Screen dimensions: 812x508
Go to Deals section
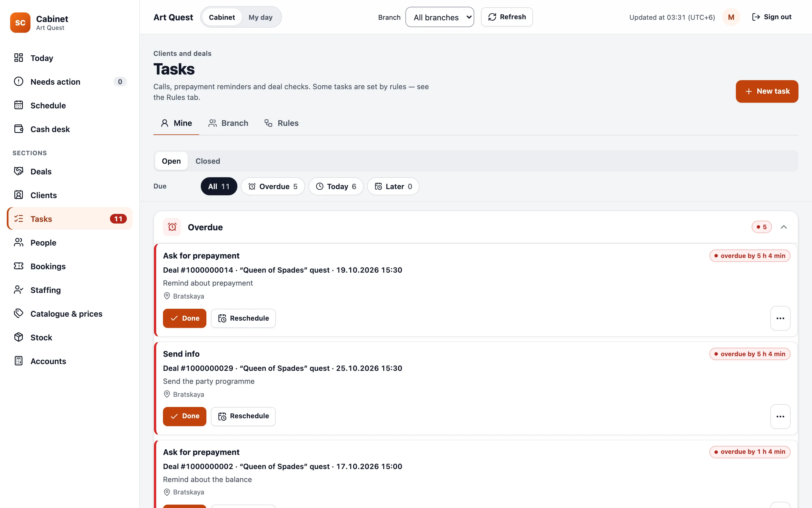pyautogui.click(x=70, y=171)
